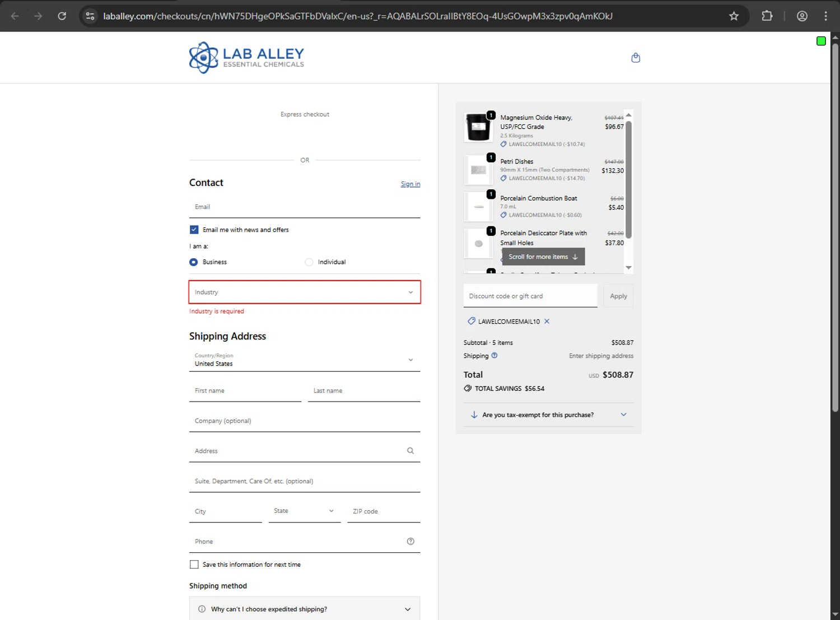Click Scroll for more items button
The height and width of the screenshot is (620, 840).
click(x=543, y=257)
